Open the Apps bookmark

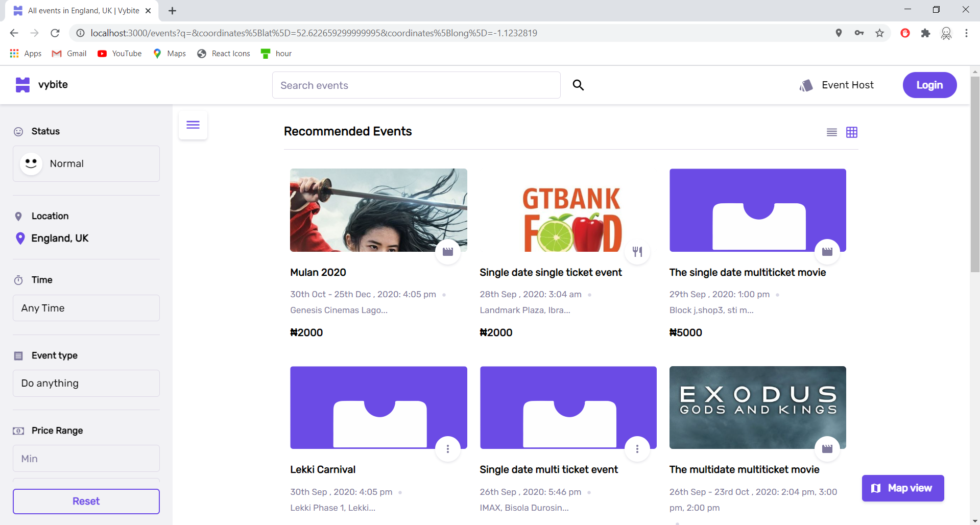tap(26, 54)
